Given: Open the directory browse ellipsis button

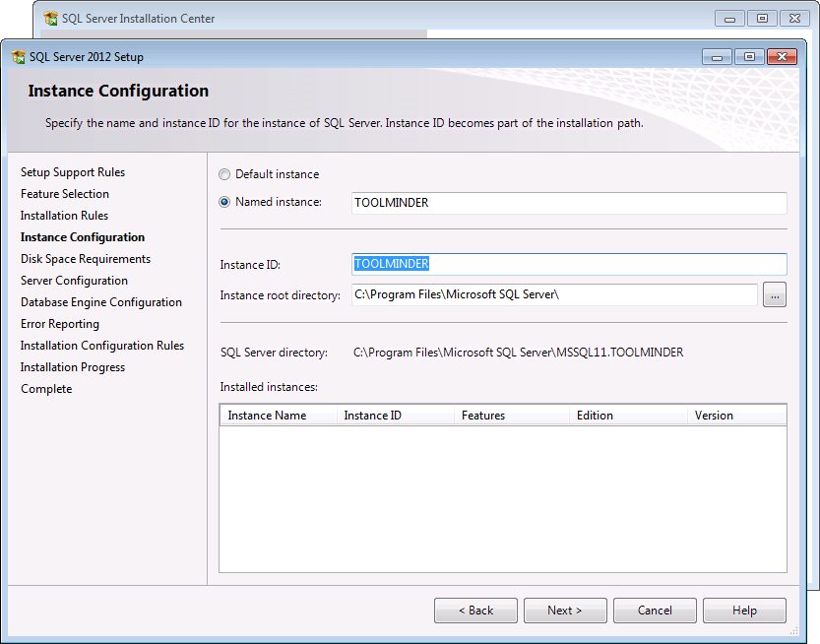Looking at the screenshot, I should coord(775,295).
